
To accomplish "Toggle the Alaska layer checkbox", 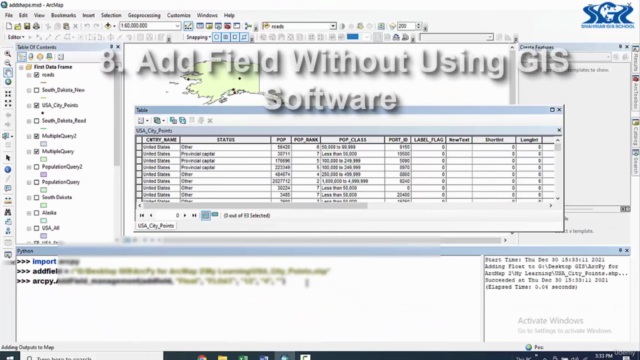I will pyautogui.click(x=37, y=213).
